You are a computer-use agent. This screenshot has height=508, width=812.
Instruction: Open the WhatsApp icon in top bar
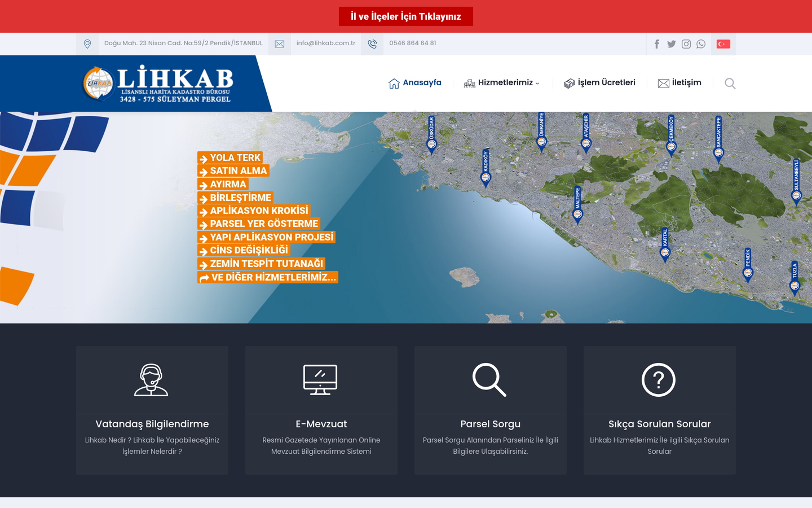point(701,44)
